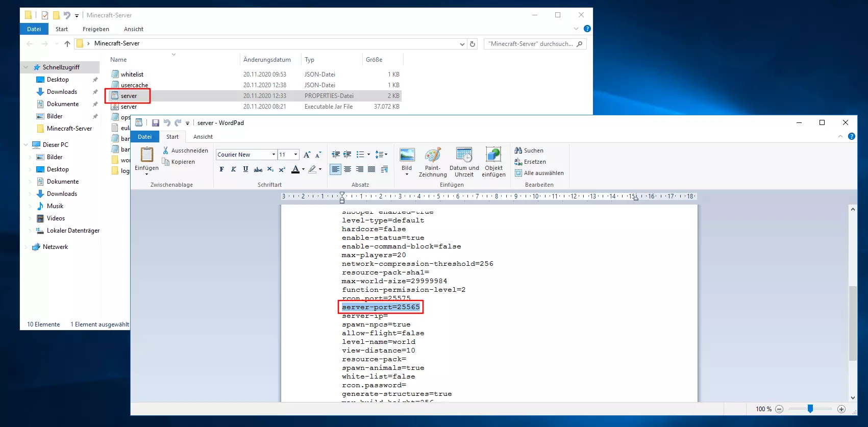Click Ersetzen replace button

[530, 162]
